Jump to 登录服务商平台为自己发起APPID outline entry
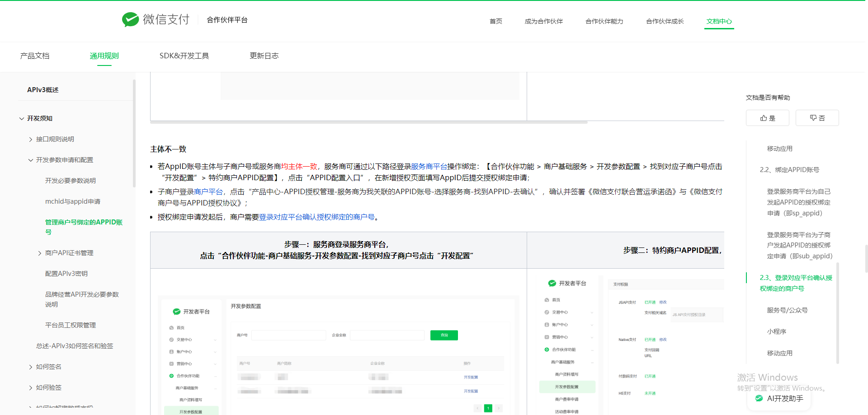This screenshot has width=868, height=415. [x=799, y=202]
